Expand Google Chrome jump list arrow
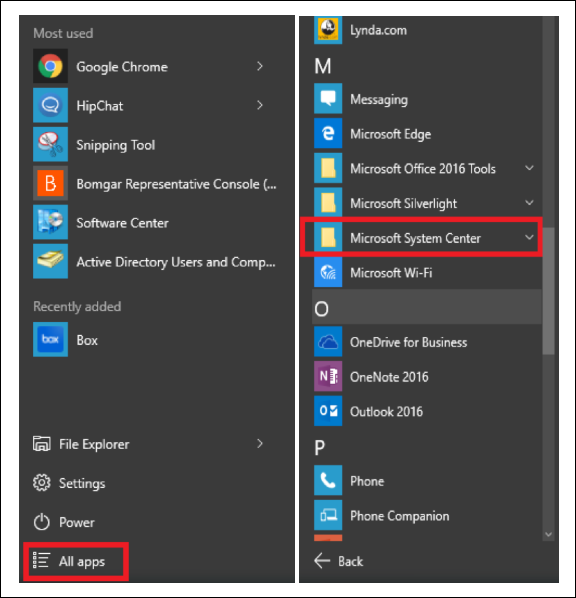Viewport: 576px width, 598px height. pos(260,66)
